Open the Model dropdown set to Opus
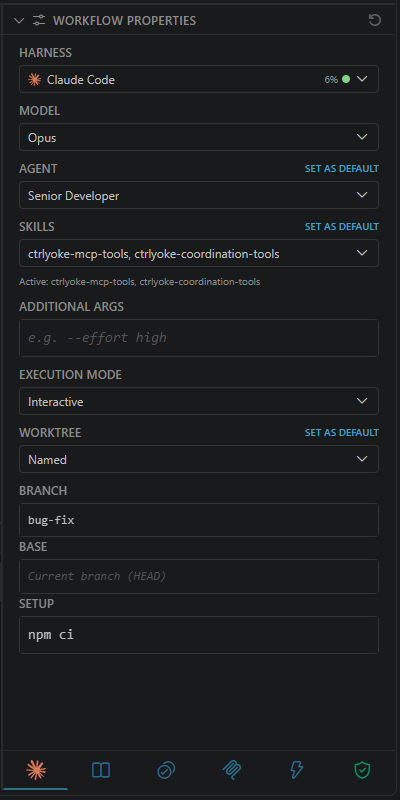 click(x=199, y=137)
